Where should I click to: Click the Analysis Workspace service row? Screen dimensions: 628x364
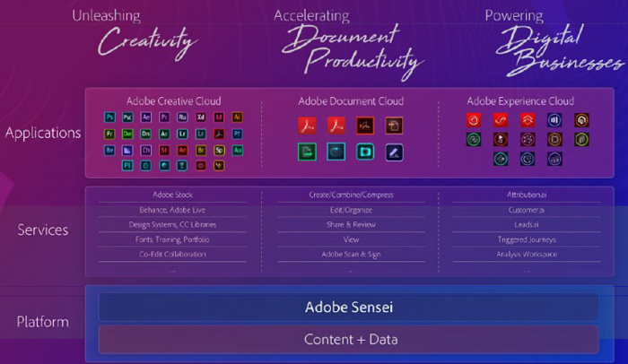pos(526,255)
